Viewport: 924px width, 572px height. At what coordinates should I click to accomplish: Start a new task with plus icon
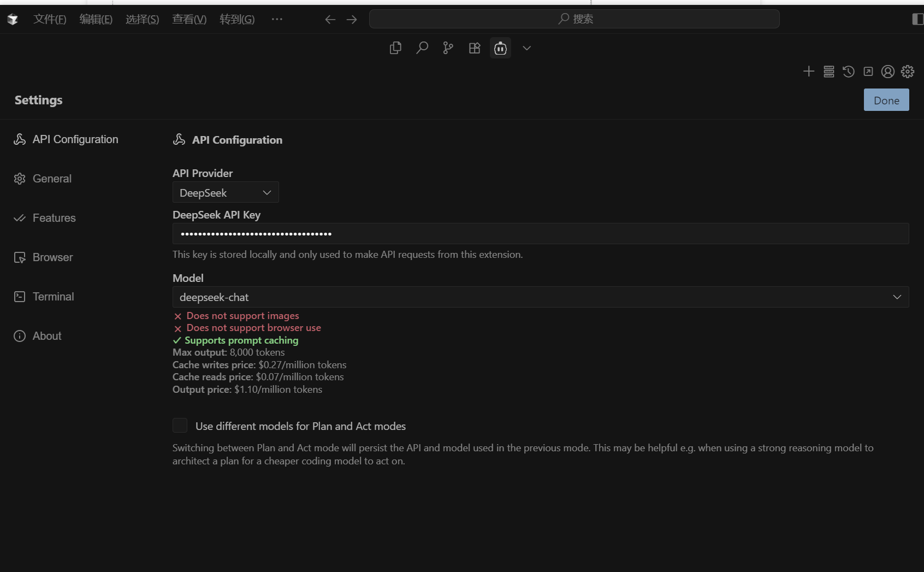pos(809,71)
